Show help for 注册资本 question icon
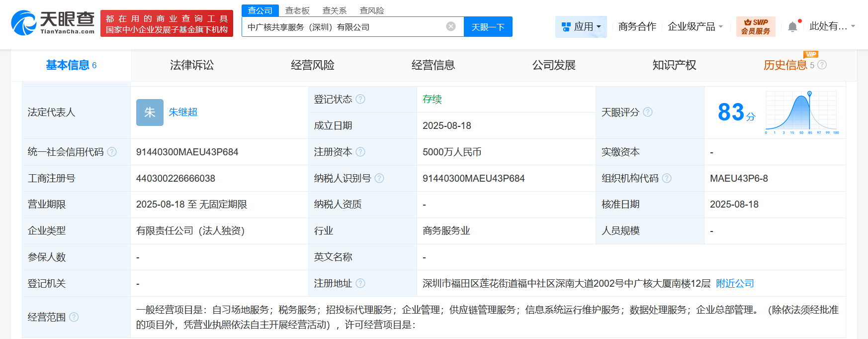868x339 pixels. [360, 152]
